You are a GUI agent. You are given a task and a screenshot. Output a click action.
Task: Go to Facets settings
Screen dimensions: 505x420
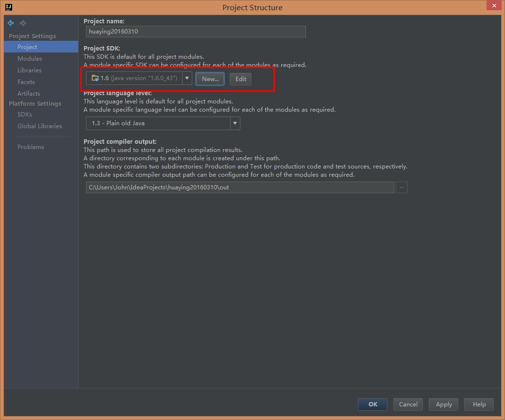click(x=26, y=82)
